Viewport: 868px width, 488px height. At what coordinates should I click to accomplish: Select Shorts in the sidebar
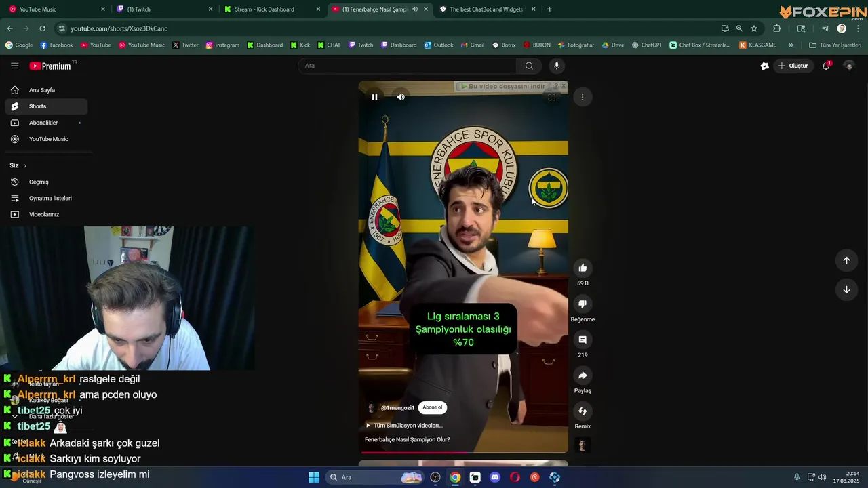[x=46, y=106]
